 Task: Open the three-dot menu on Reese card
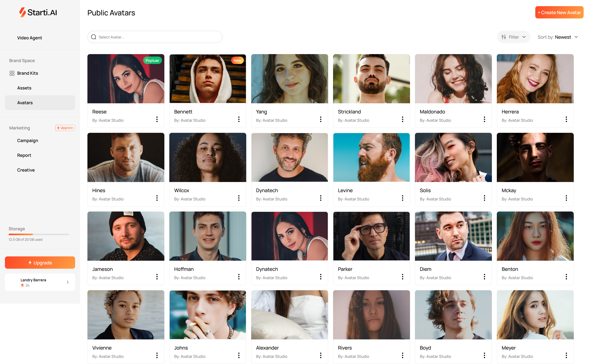pos(157,119)
